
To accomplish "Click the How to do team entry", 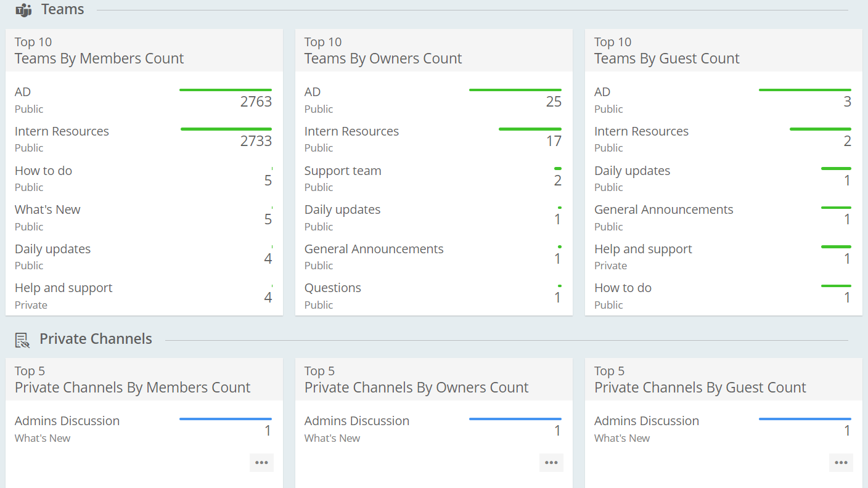I will pos(43,171).
